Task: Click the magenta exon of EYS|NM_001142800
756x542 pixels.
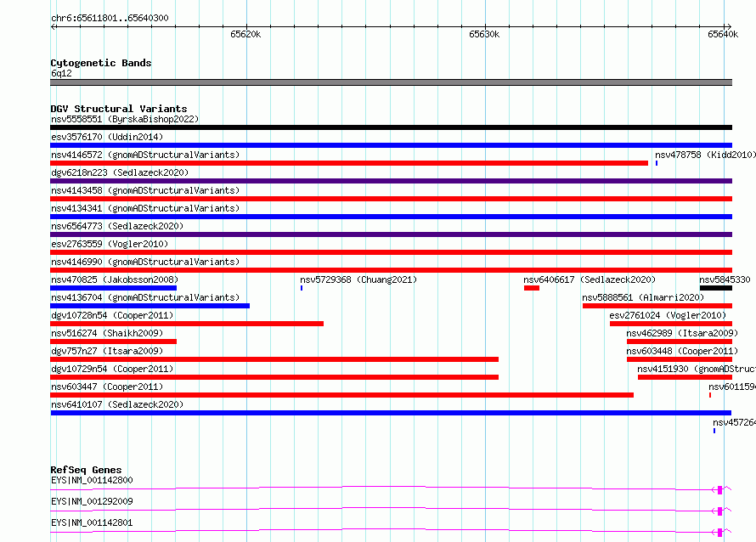Action: click(719, 490)
